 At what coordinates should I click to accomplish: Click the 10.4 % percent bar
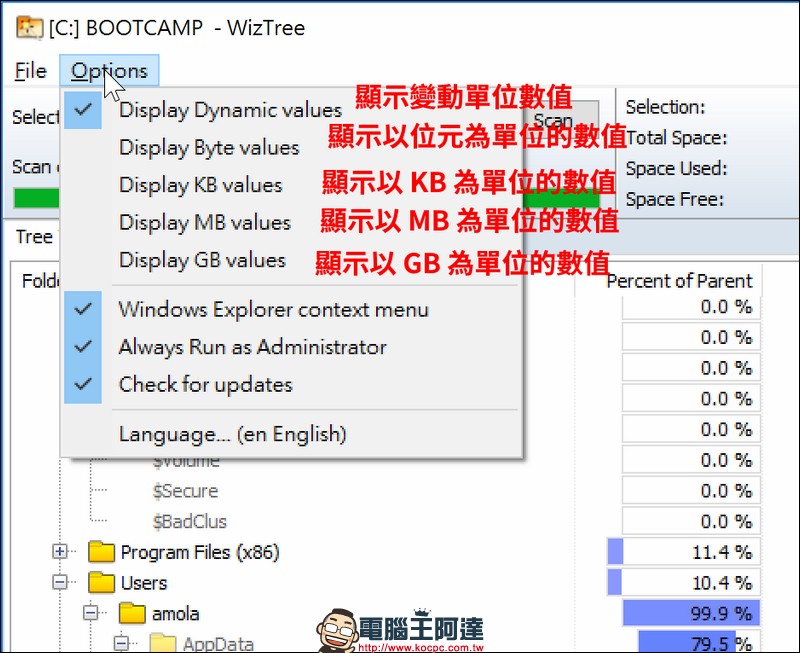(684, 583)
